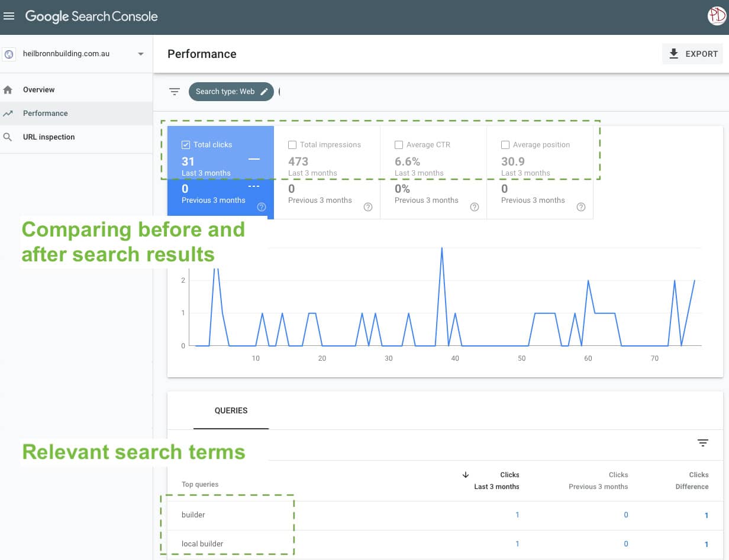Enable the Average CTR checkbox

(399, 145)
